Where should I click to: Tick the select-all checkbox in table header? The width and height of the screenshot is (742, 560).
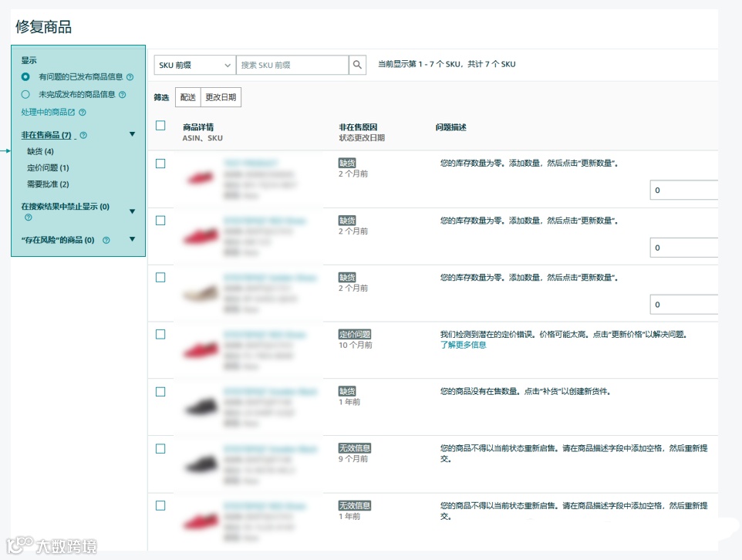160,126
